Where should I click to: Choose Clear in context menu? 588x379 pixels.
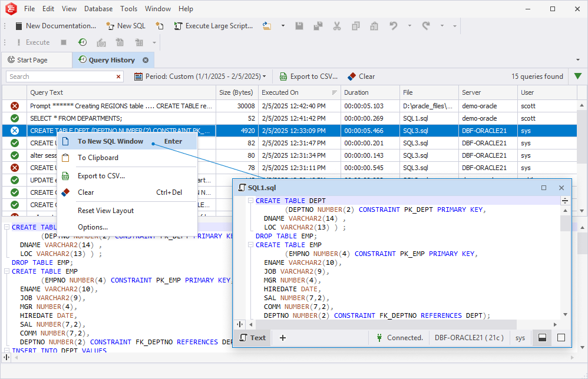127,192
